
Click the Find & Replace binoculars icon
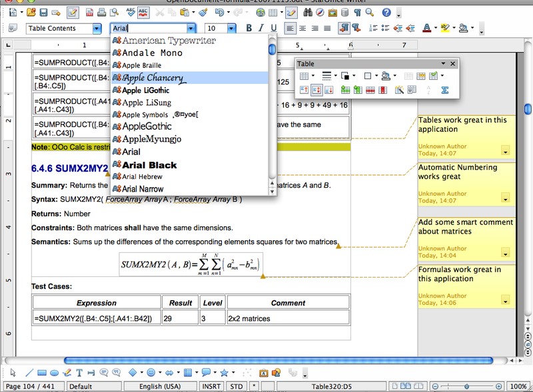tap(308, 13)
